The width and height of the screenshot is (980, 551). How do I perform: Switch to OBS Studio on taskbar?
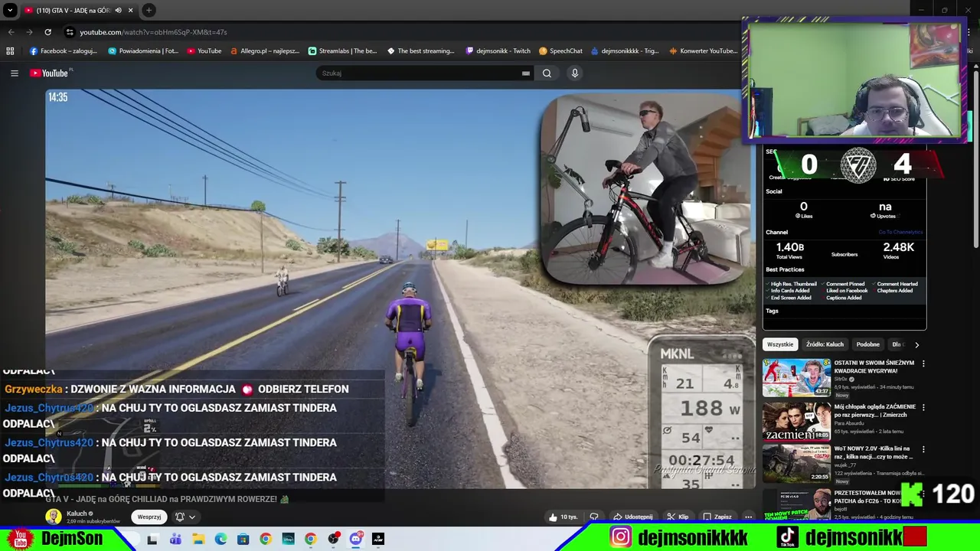tap(333, 540)
